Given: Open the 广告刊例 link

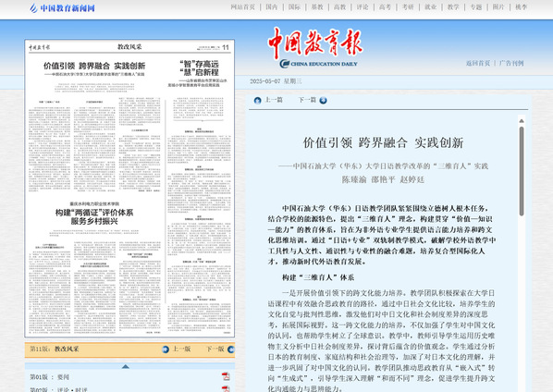Looking at the screenshot, I should click(511, 63).
